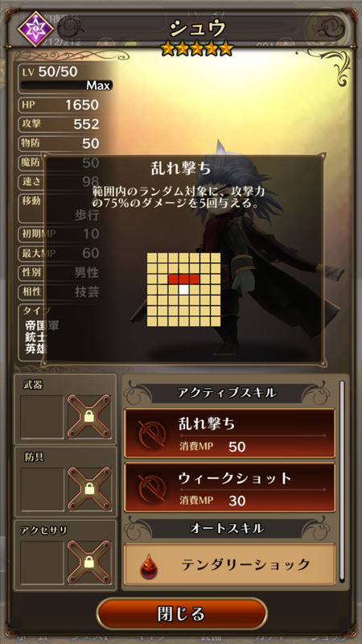
Task: Tap the 乱れ撃ち sword skill icon
Action: pyautogui.click(x=152, y=433)
